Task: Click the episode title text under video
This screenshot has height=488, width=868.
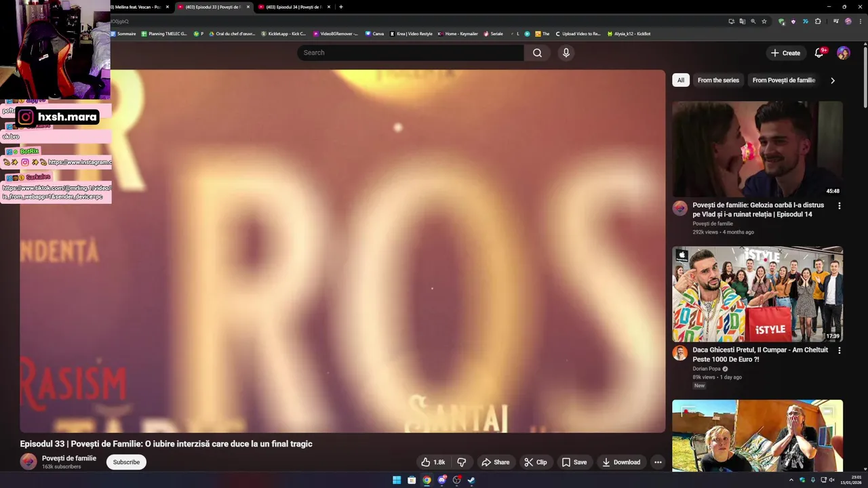Action: tap(166, 444)
